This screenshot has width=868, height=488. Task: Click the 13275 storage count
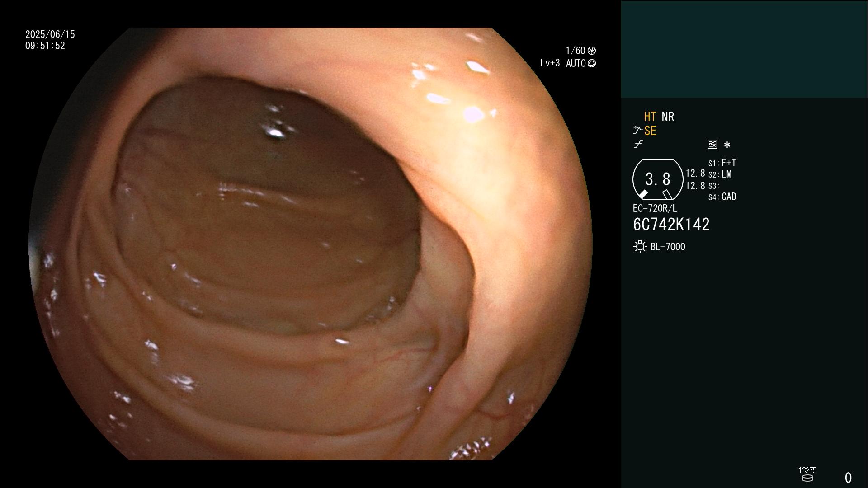coord(807,470)
